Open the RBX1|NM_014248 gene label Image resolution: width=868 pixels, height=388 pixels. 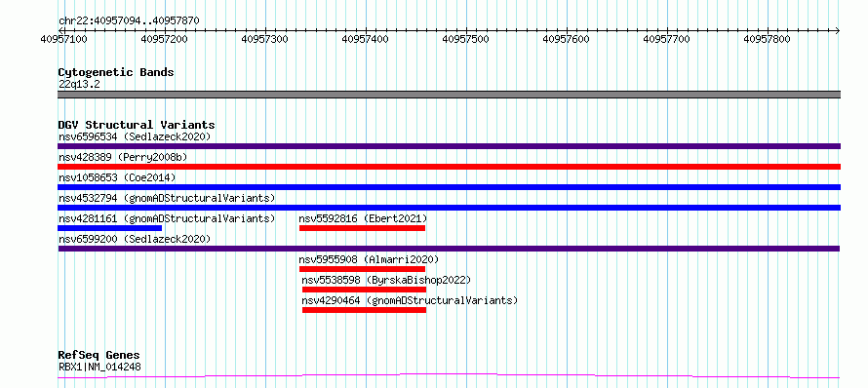(x=99, y=367)
